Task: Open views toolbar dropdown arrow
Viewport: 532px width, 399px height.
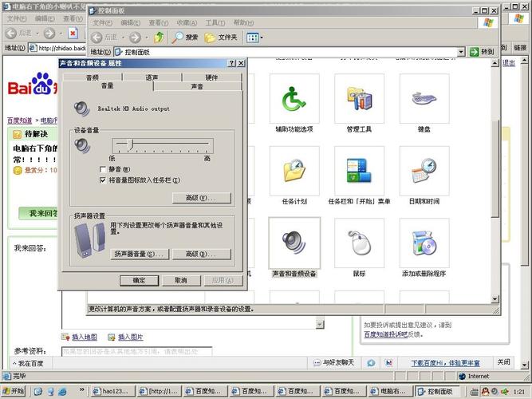Action: (262, 38)
